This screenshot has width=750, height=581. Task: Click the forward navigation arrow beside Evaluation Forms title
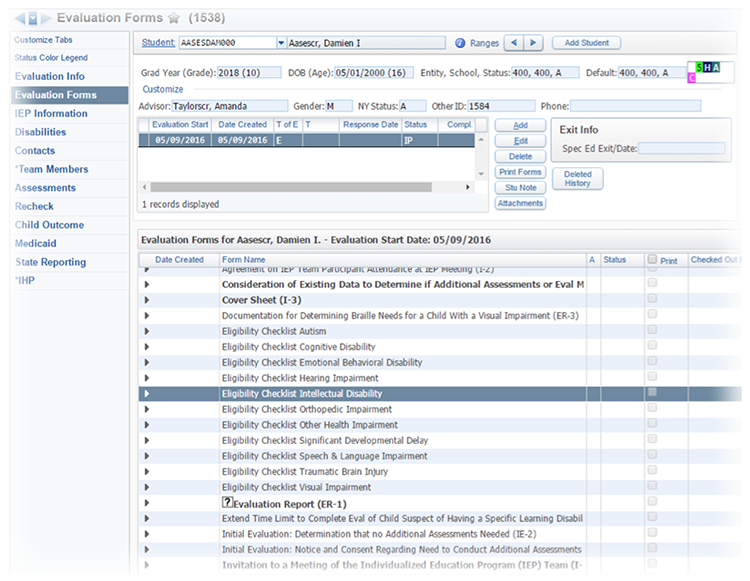point(46,19)
